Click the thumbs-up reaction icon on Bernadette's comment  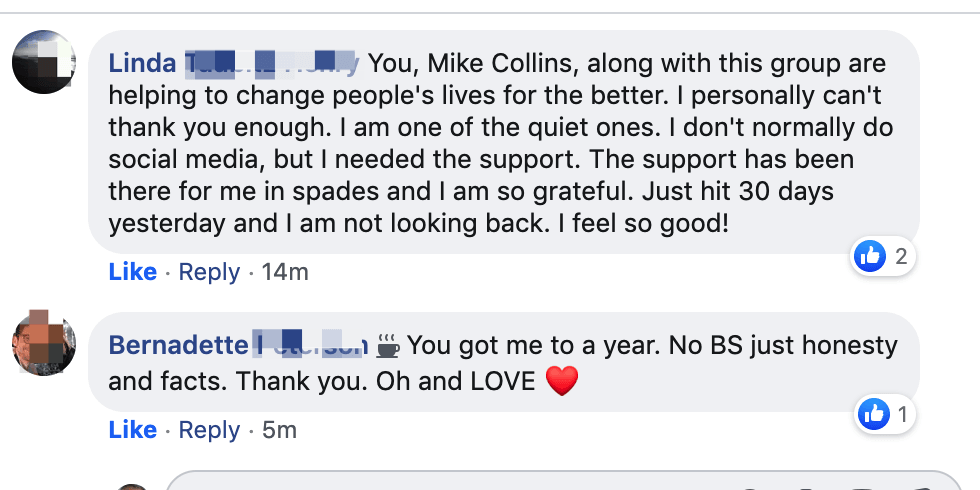(x=873, y=414)
